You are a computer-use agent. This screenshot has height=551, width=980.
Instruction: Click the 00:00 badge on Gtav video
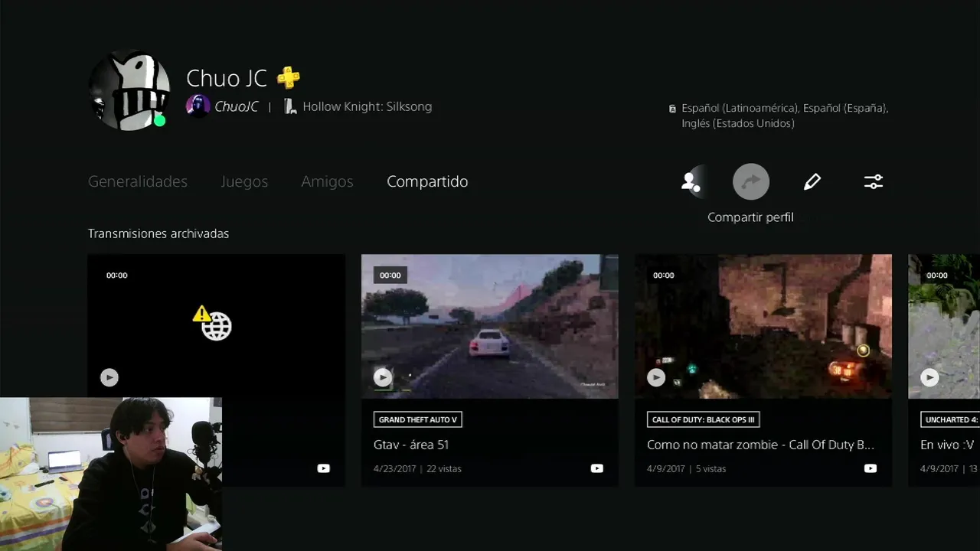click(x=390, y=275)
